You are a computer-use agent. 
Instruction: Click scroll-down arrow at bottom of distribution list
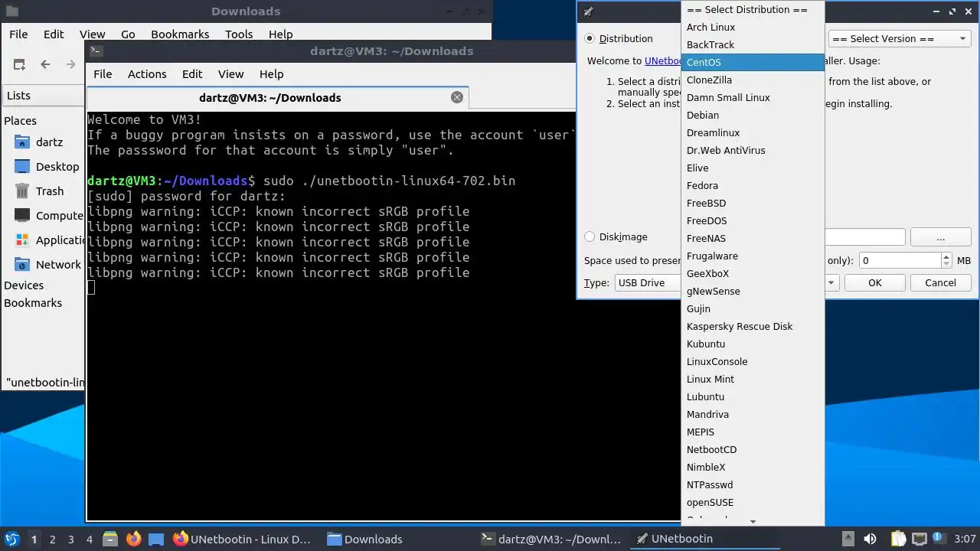(x=753, y=521)
